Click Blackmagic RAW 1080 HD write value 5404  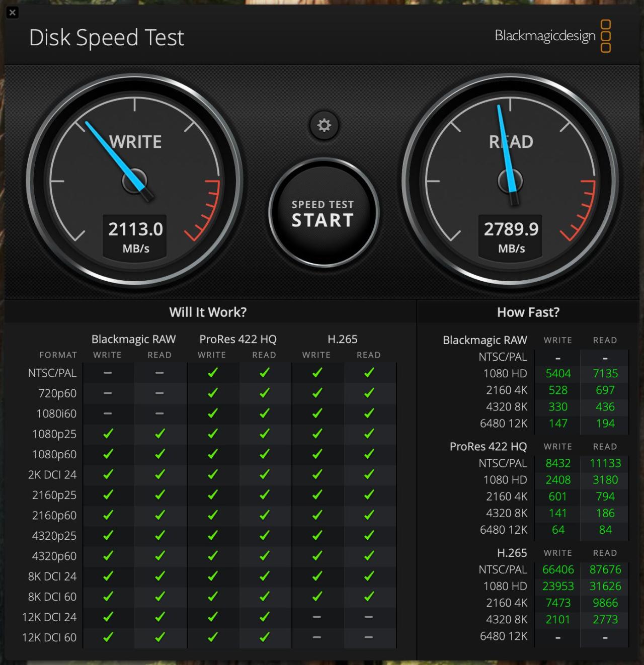click(558, 374)
